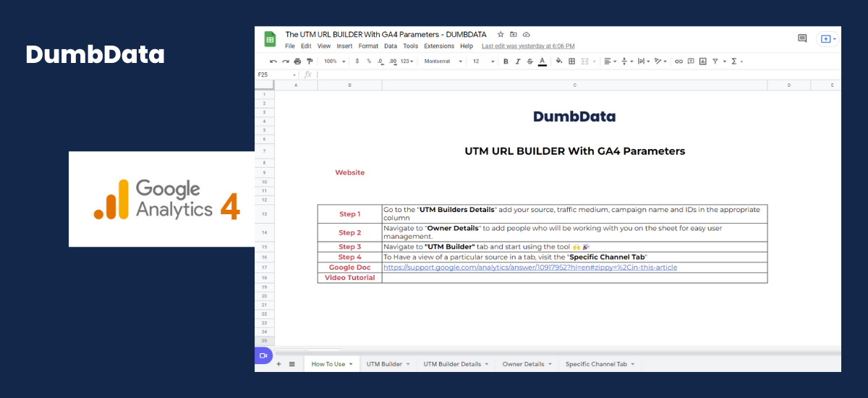Switch to the UTM Builder tab

[x=388, y=364]
